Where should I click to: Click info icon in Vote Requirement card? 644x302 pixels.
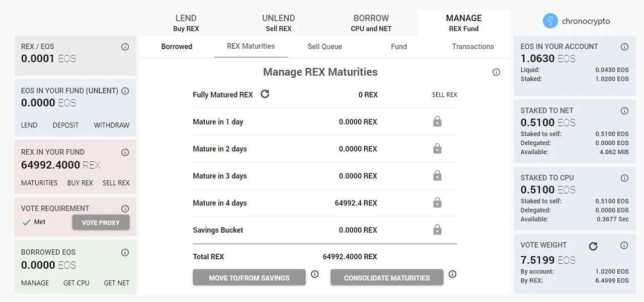point(125,209)
